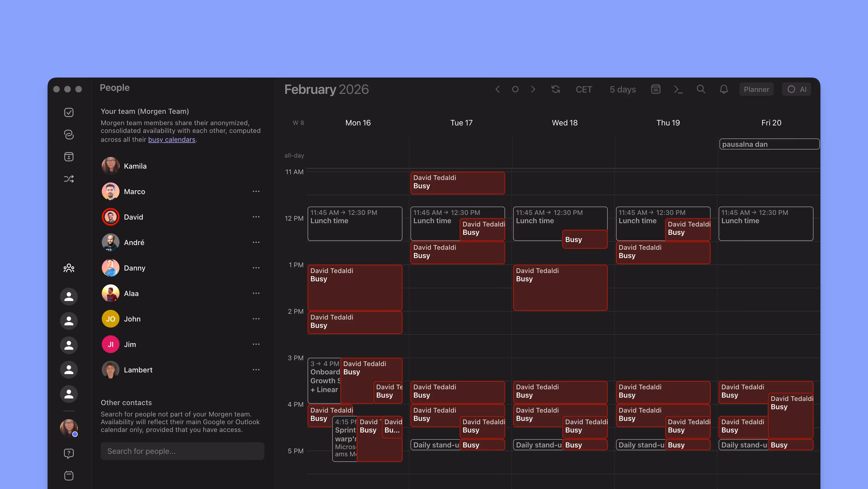Click the Search for people field
This screenshot has height=489, width=868.
pyautogui.click(x=182, y=451)
